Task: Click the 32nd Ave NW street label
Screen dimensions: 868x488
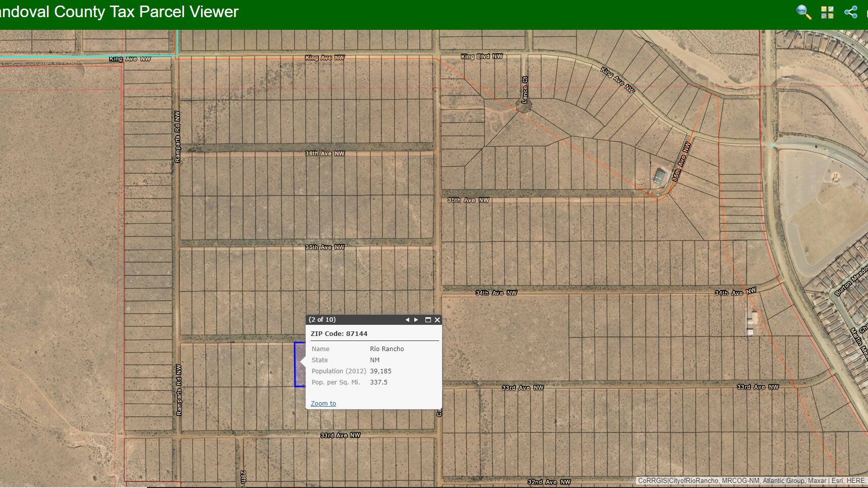Action: coord(549,482)
